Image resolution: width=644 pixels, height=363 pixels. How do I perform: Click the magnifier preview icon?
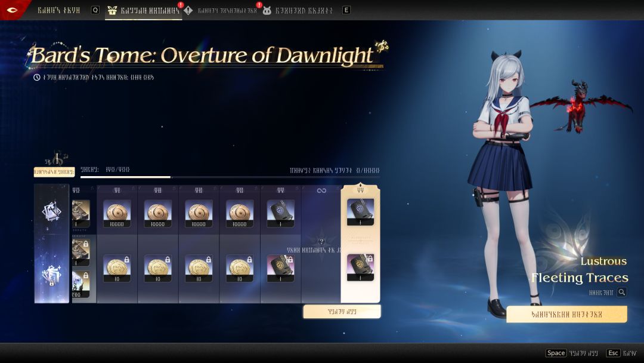[622, 293]
